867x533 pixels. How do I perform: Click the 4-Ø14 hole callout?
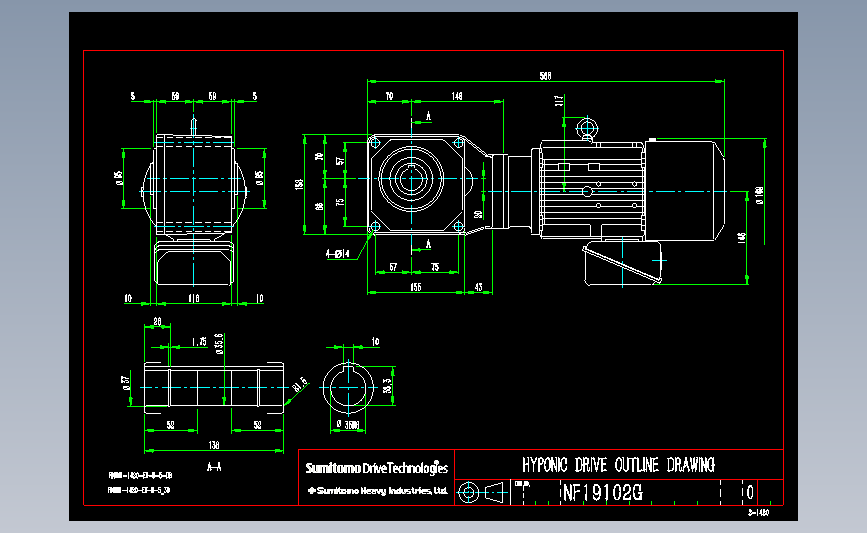pyautogui.click(x=337, y=254)
